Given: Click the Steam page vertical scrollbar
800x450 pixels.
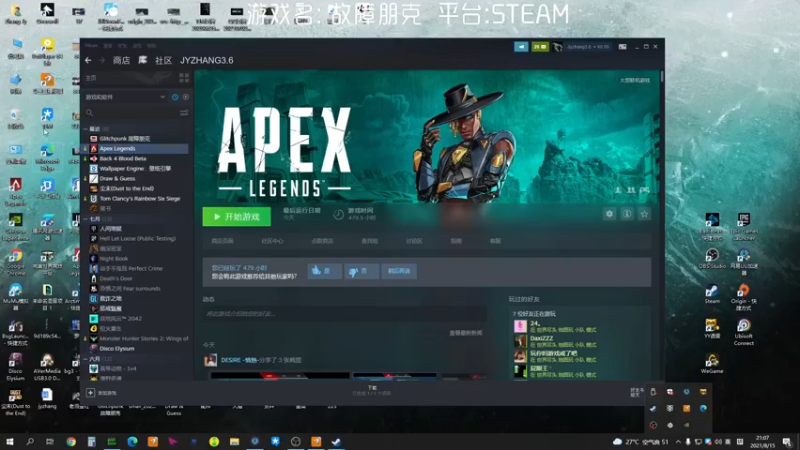Looking at the screenshot, I should pos(662,77).
